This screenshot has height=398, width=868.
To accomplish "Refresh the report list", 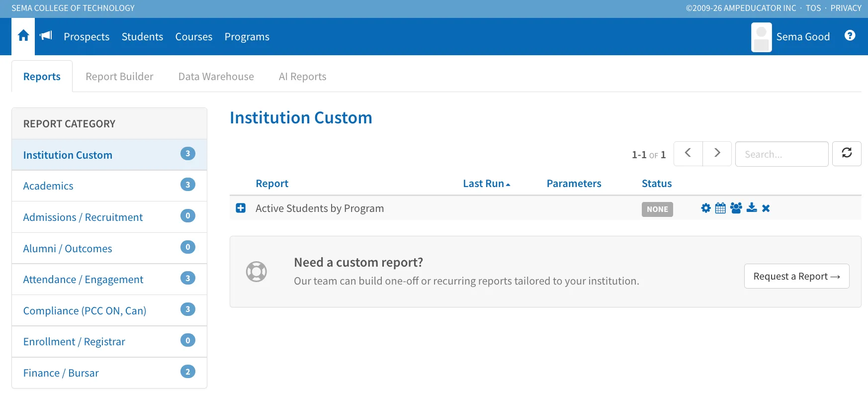I will (x=847, y=153).
